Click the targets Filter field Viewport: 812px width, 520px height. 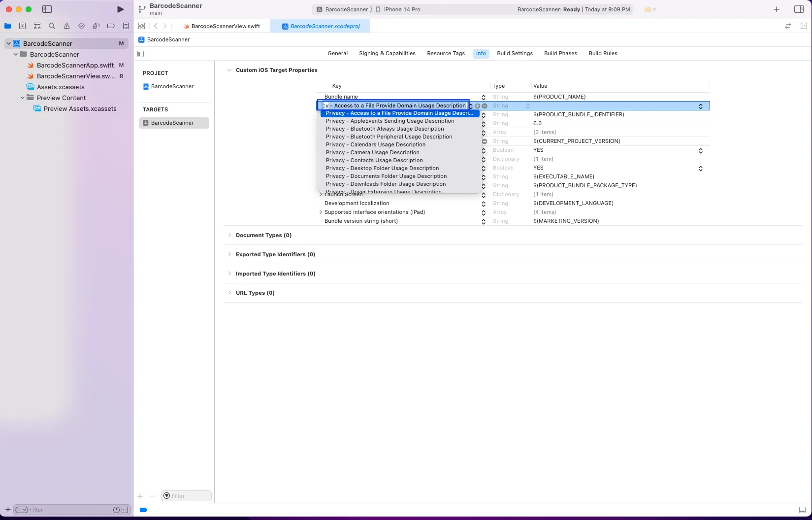[x=187, y=496]
